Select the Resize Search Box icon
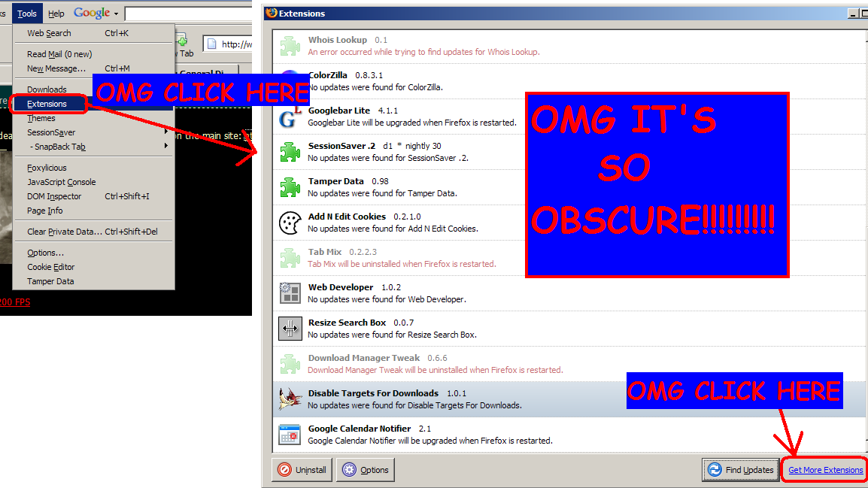The image size is (868, 488). point(290,329)
